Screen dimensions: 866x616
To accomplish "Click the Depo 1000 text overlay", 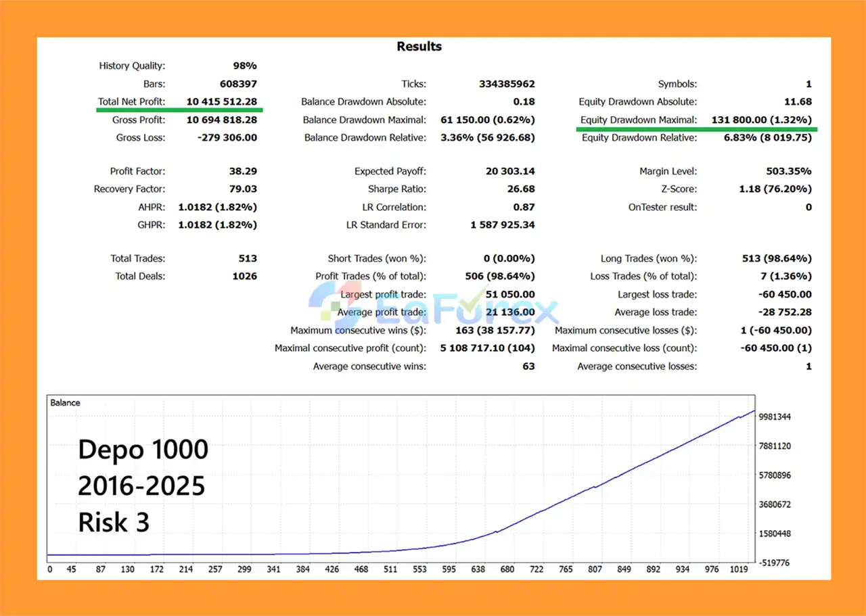I will pos(143,450).
